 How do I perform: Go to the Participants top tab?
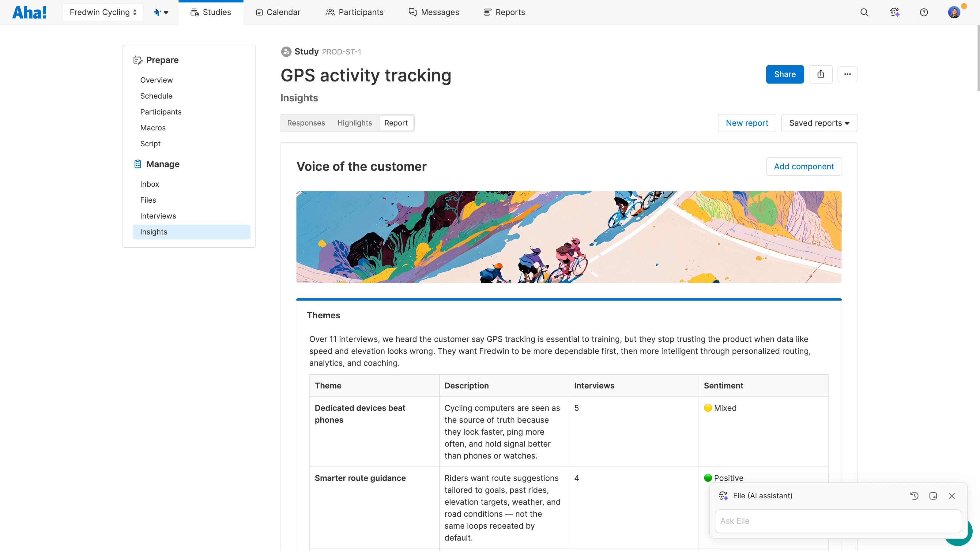pos(355,12)
